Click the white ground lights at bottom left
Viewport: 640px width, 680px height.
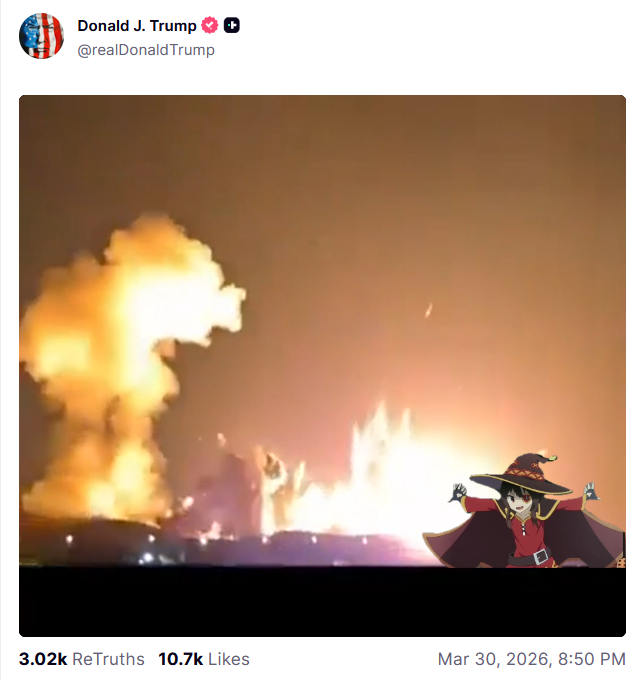click(148, 557)
